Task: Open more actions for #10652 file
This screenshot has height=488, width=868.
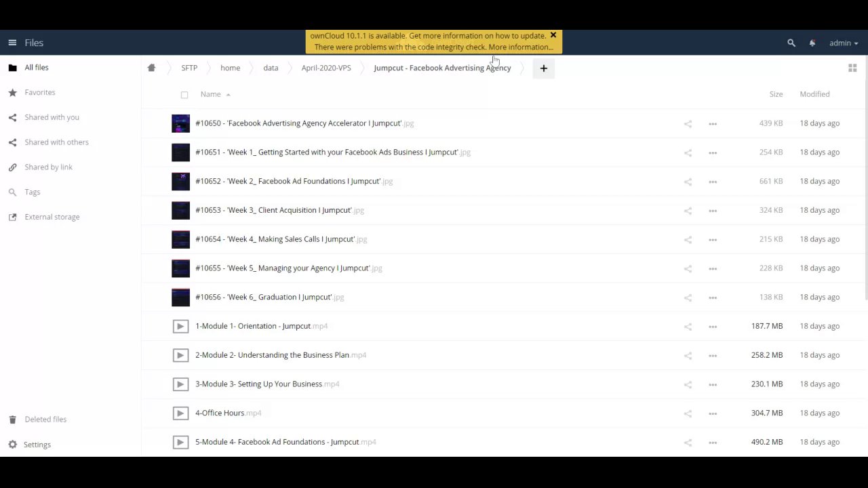Action: click(713, 182)
